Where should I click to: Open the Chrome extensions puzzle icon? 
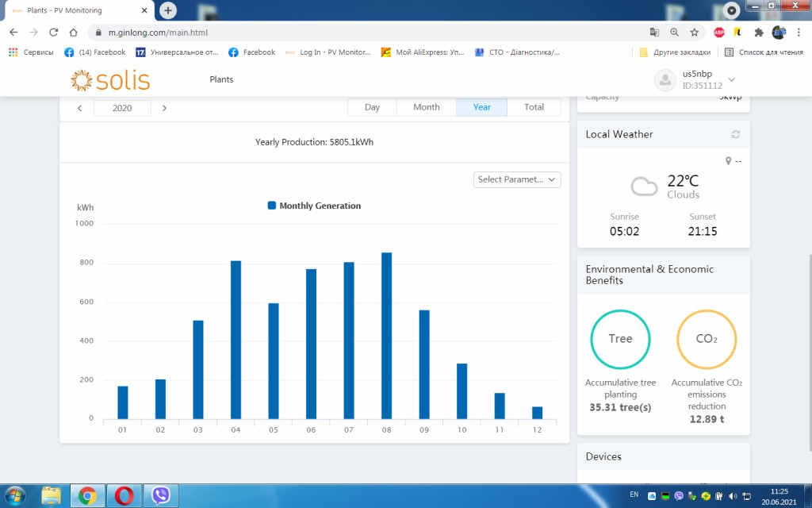coord(758,33)
